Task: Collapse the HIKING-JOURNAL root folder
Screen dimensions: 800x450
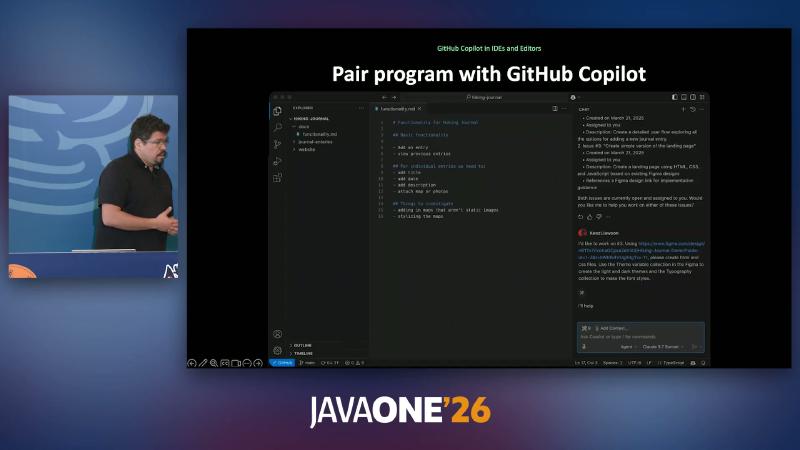Action: click(x=311, y=119)
